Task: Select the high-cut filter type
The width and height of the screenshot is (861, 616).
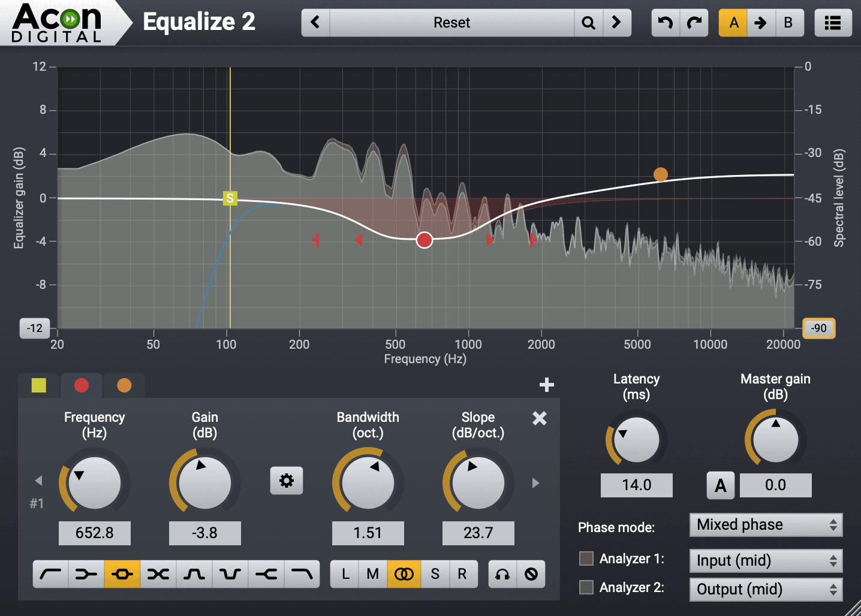Action: pos(302,573)
